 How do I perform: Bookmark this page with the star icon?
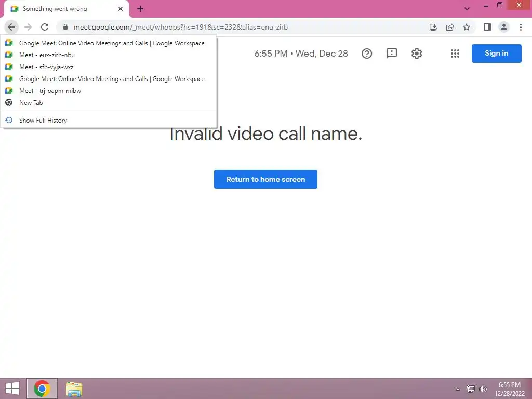coord(467,27)
